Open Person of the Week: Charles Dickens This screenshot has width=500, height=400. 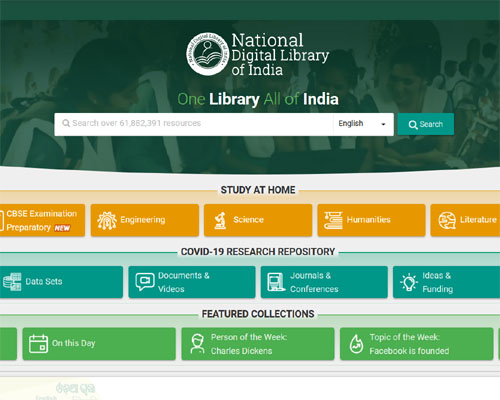[x=258, y=344]
